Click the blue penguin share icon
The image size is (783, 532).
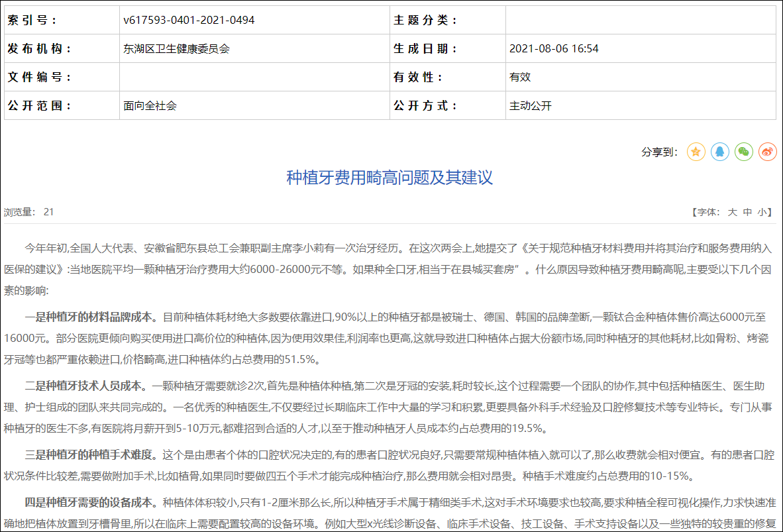[x=720, y=152]
